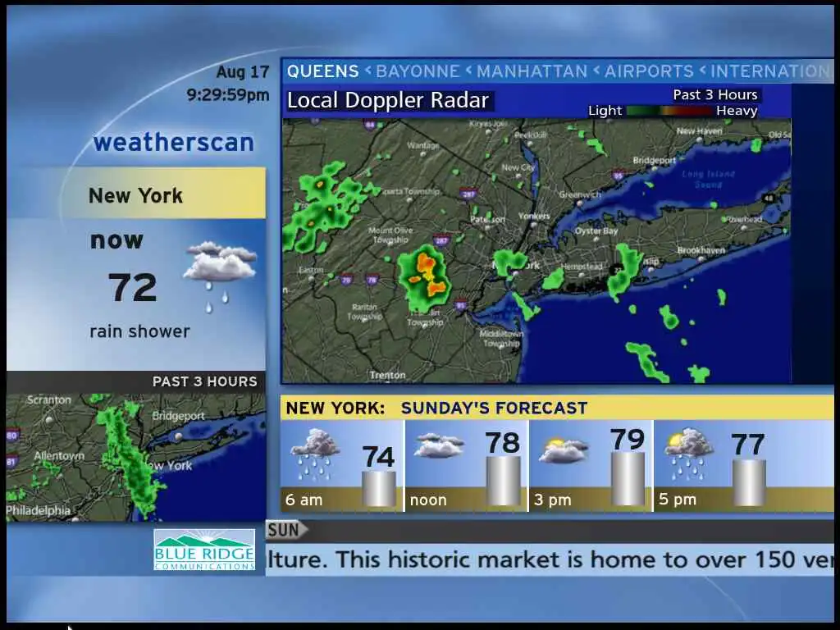Click Scranton on the small radar map

click(x=48, y=400)
